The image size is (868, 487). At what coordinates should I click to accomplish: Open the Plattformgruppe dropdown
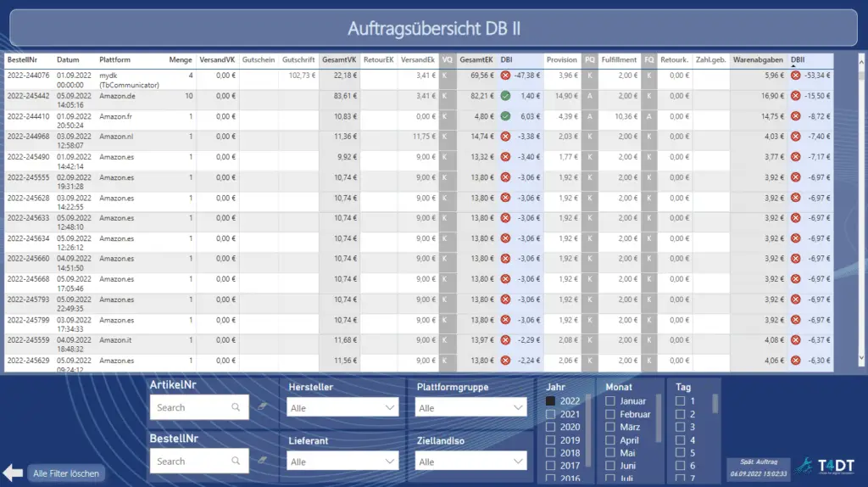click(x=470, y=408)
